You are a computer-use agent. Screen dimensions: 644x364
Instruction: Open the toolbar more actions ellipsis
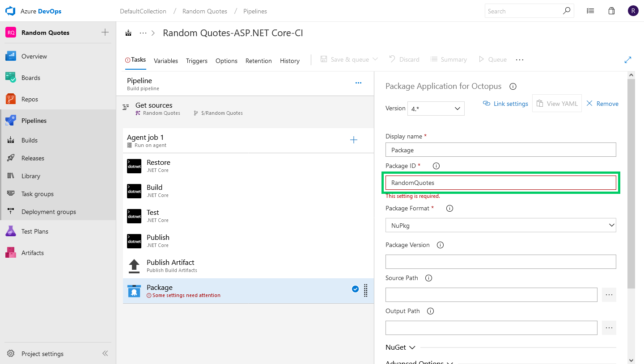tap(520, 59)
